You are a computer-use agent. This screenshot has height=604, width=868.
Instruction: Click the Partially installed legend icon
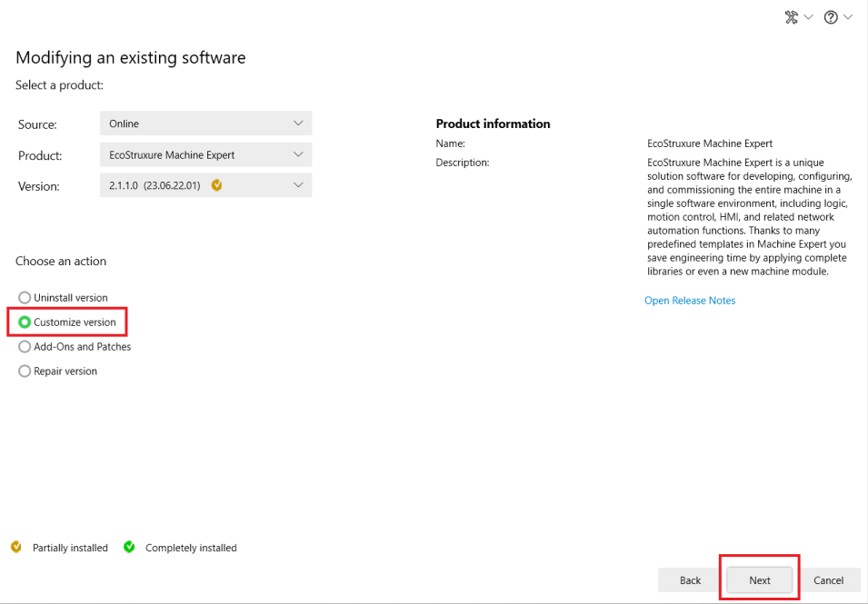(x=16, y=547)
